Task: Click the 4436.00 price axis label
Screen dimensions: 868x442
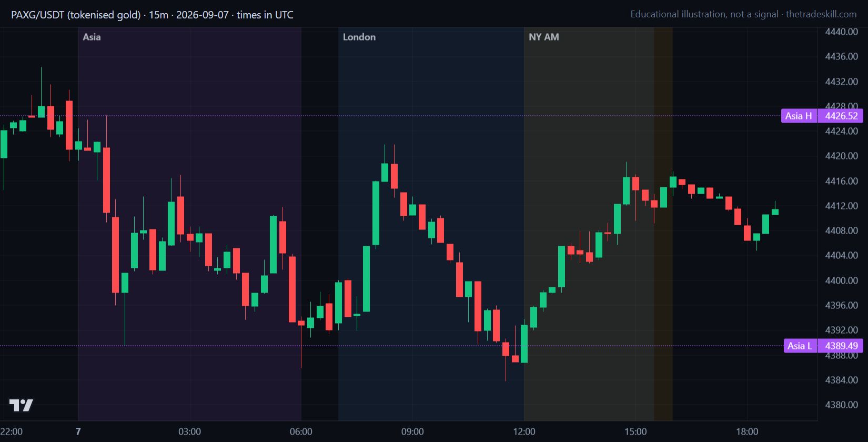Action: click(842, 56)
